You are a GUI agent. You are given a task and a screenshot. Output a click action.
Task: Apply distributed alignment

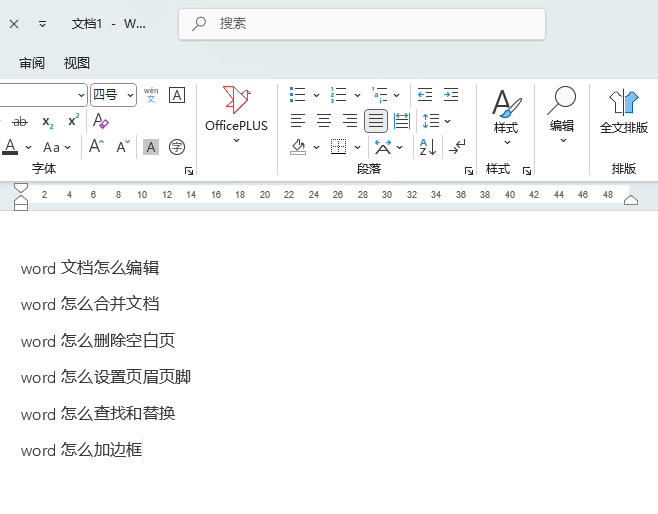[x=402, y=121]
